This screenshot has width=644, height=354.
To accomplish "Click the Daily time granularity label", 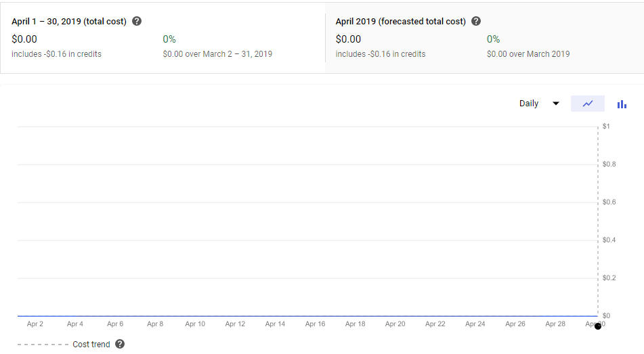I will (529, 104).
